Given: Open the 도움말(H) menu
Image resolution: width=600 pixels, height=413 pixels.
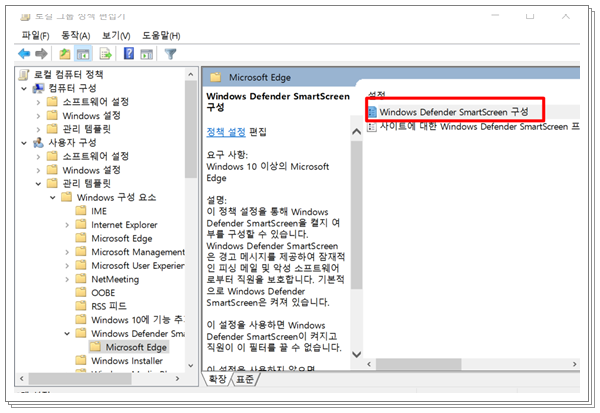Looking at the screenshot, I should pyautogui.click(x=161, y=36).
